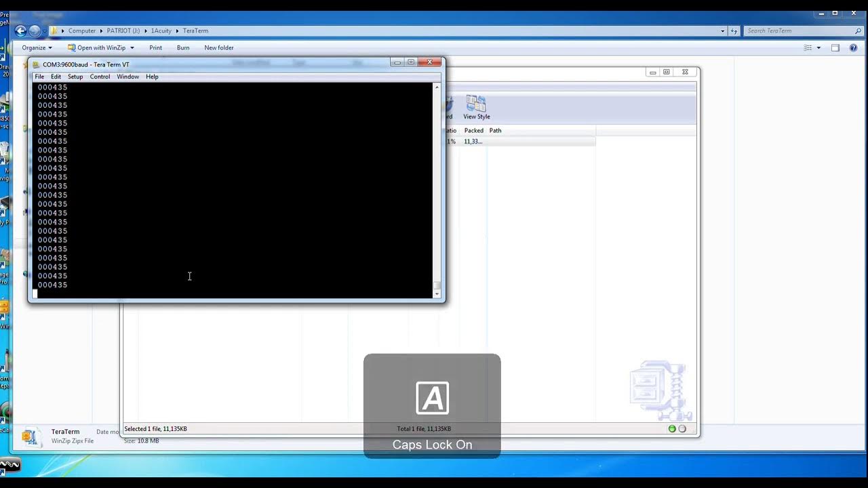Viewport: 868px width, 488px height.
Task: Minimize the Tera Term VT window
Action: point(397,62)
